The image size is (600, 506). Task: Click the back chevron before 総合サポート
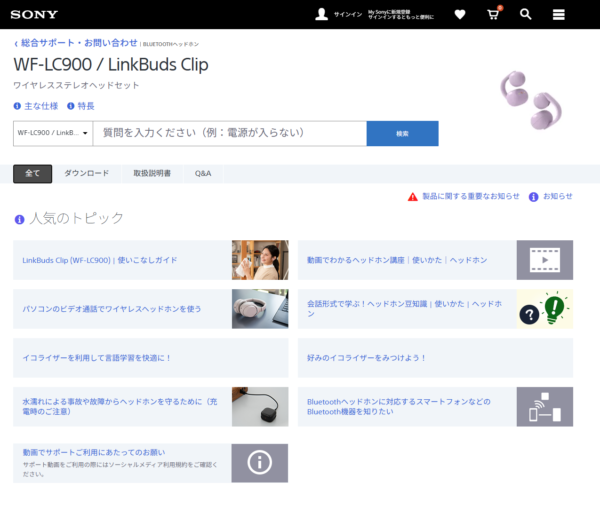pyautogui.click(x=16, y=44)
